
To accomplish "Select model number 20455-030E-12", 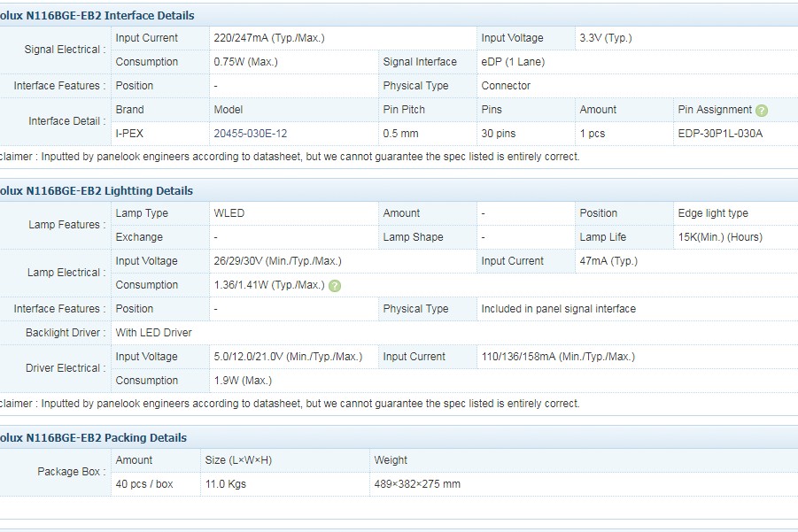I will [251, 134].
